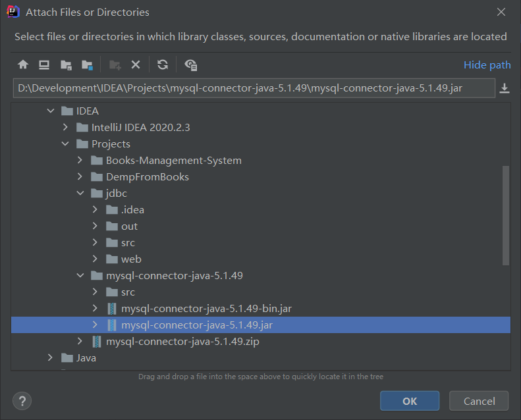Jump to the desktop directory
Screen dimensions: 521x420
point(44,65)
